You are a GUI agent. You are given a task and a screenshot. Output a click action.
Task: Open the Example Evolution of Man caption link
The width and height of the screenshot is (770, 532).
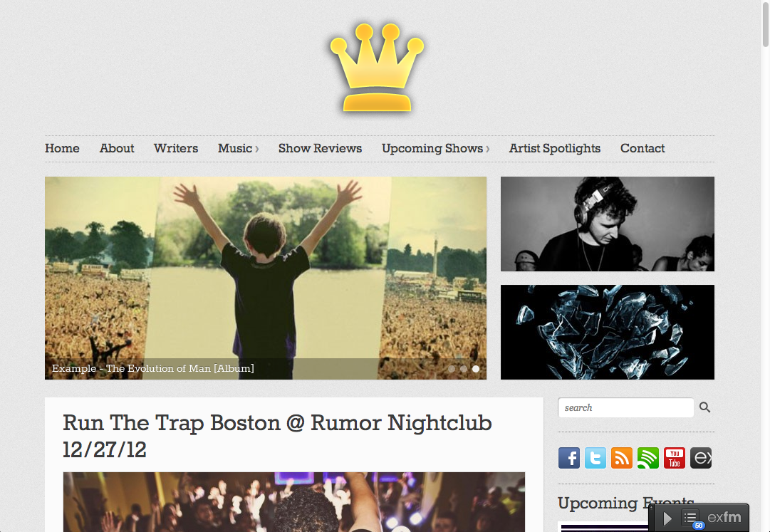click(x=152, y=368)
